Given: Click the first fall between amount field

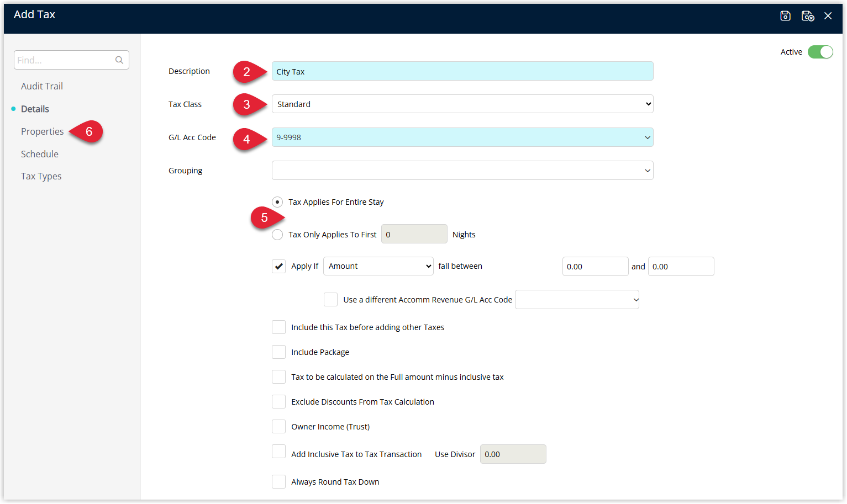Looking at the screenshot, I should [595, 267].
